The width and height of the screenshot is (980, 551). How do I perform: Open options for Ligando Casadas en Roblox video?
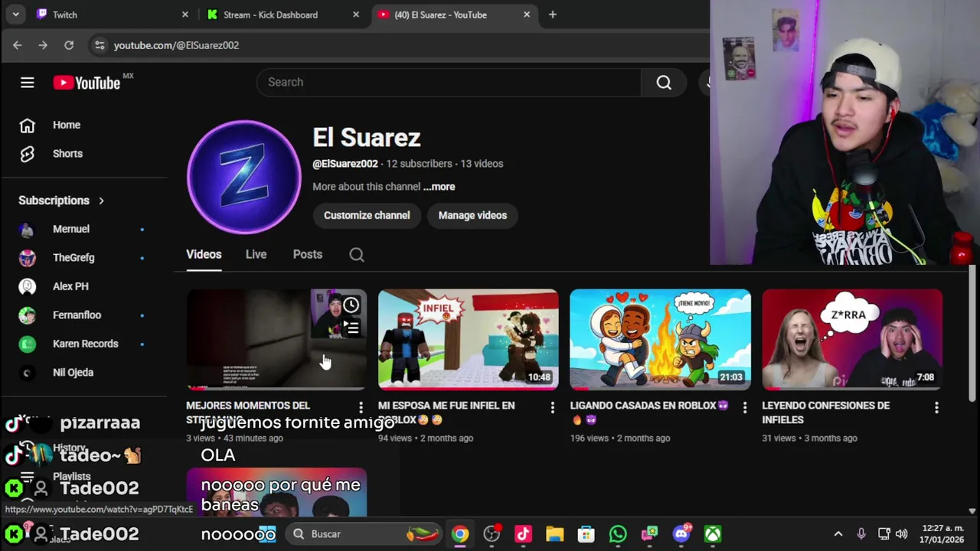click(745, 408)
